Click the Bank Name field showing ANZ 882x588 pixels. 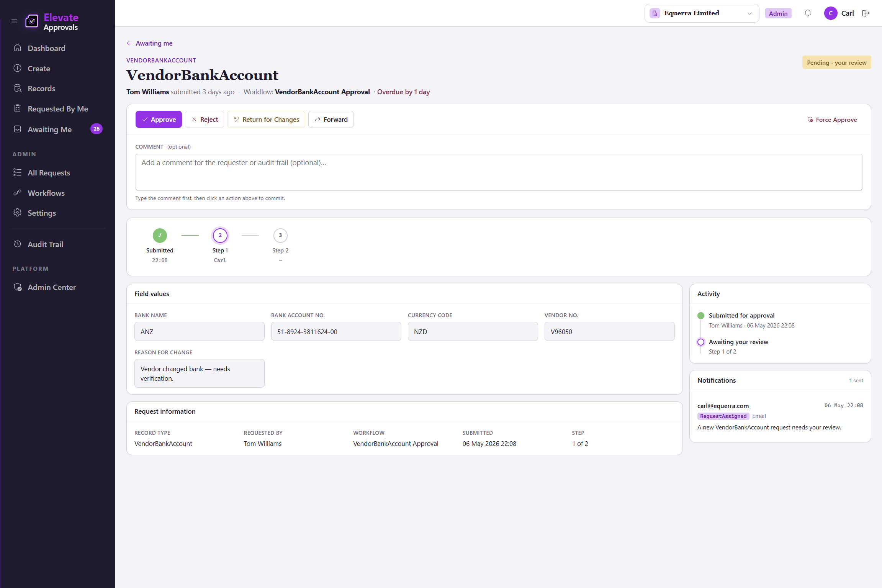(x=199, y=331)
